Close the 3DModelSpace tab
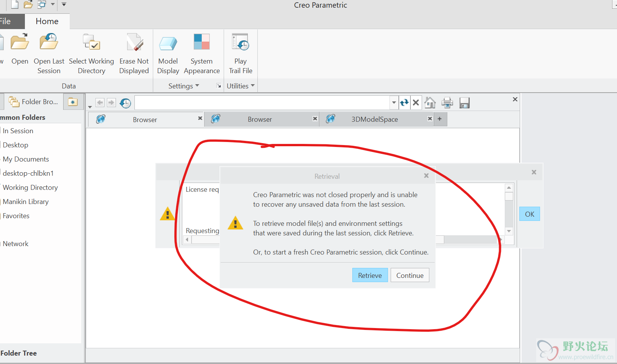This screenshot has width=617, height=364. [x=430, y=119]
